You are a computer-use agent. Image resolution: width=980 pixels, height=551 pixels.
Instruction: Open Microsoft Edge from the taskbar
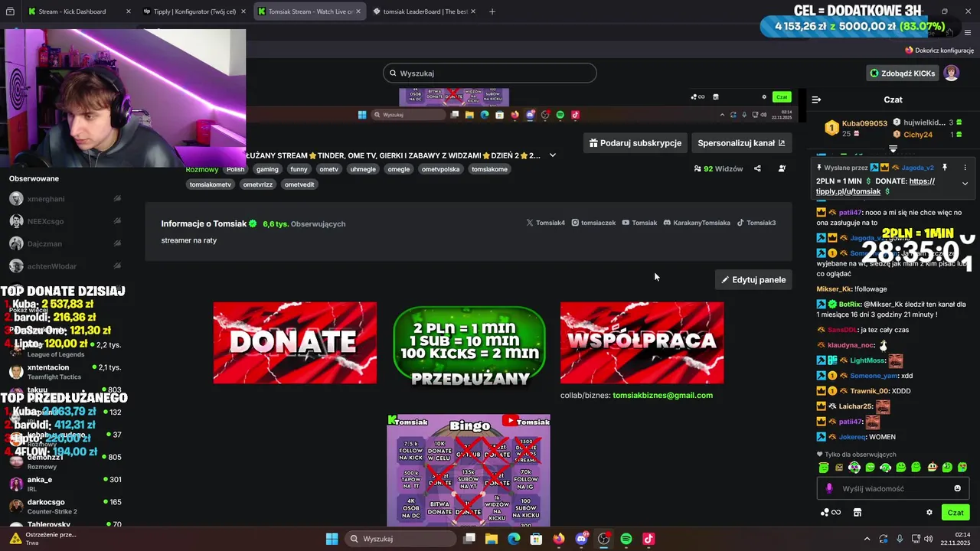(x=514, y=539)
